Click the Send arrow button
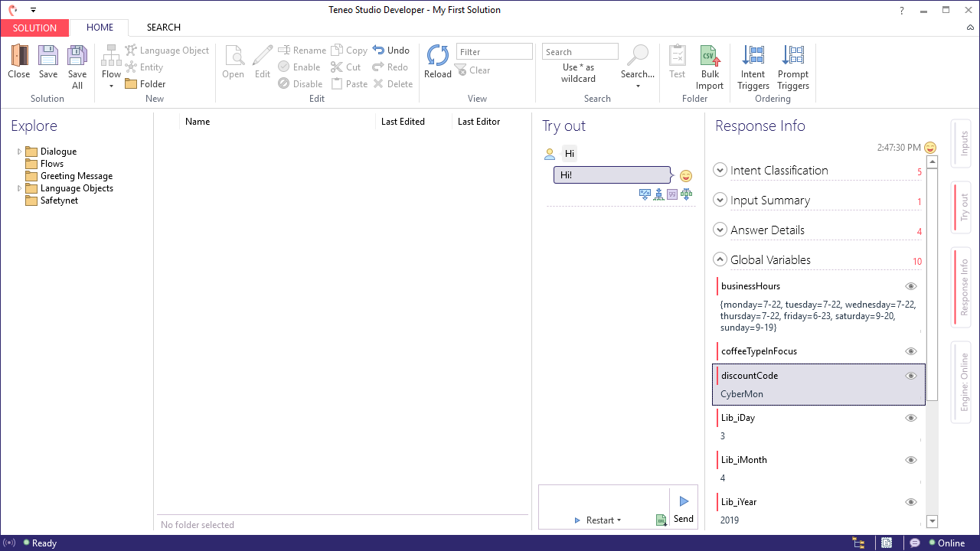 click(684, 501)
